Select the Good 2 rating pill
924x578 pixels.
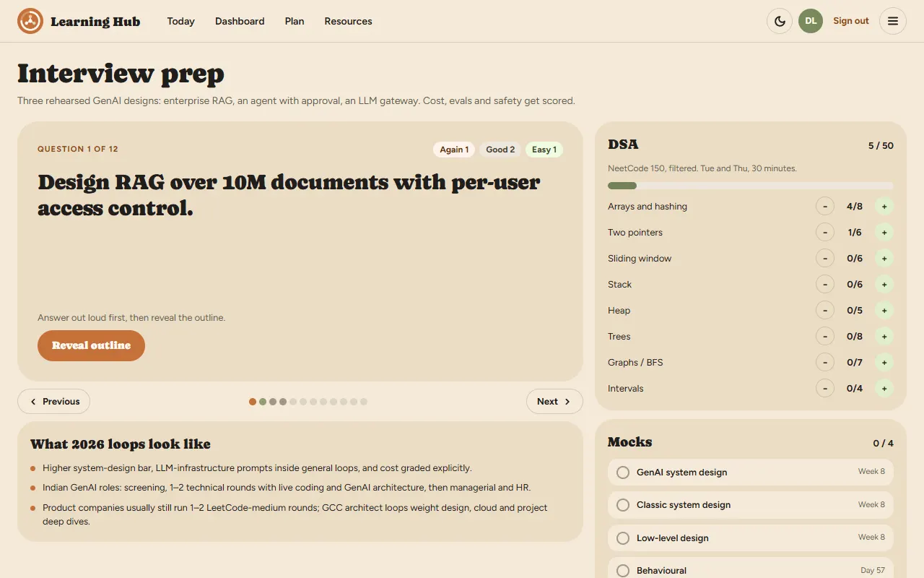point(500,150)
